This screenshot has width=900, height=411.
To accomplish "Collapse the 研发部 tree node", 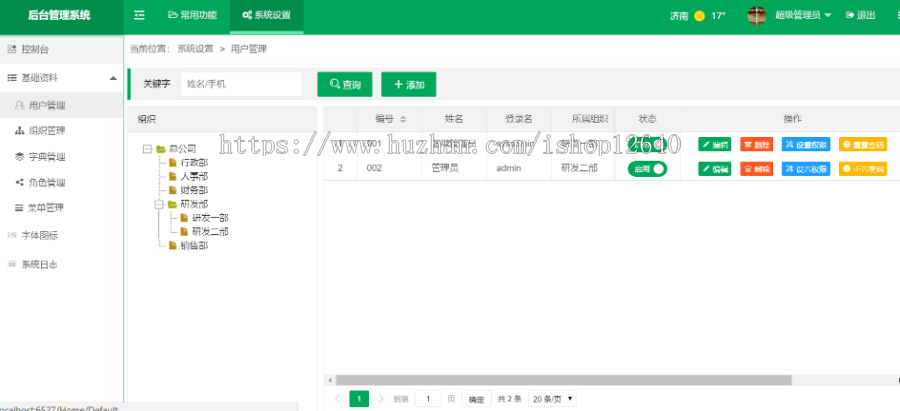I will (158, 204).
